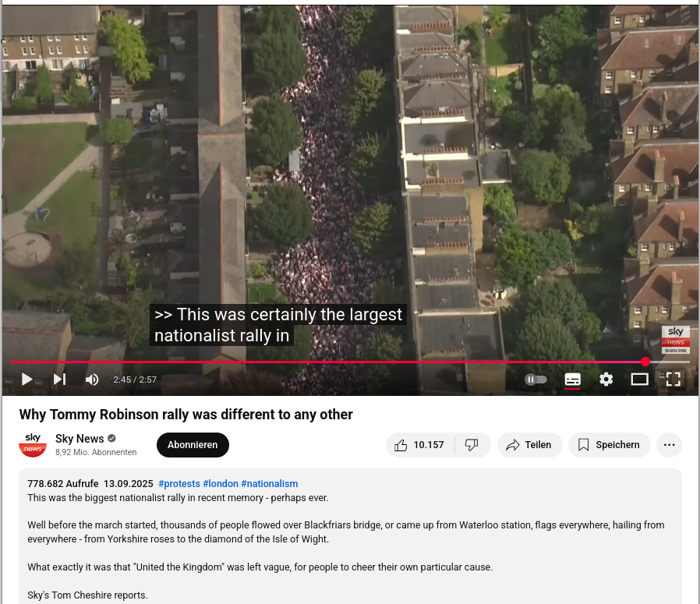Open the #protests hashtag link
Screen dimensions: 700x604
(179, 484)
